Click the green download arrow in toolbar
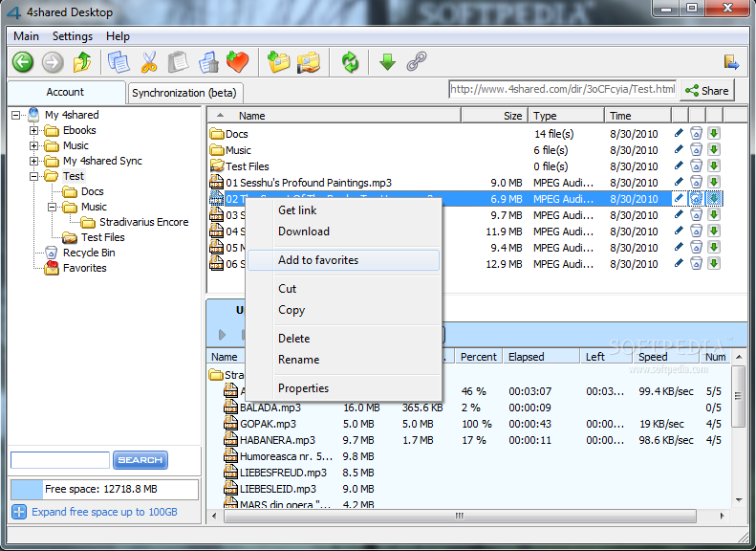The height and width of the screenshot is (551, 756). pos(387,63)
